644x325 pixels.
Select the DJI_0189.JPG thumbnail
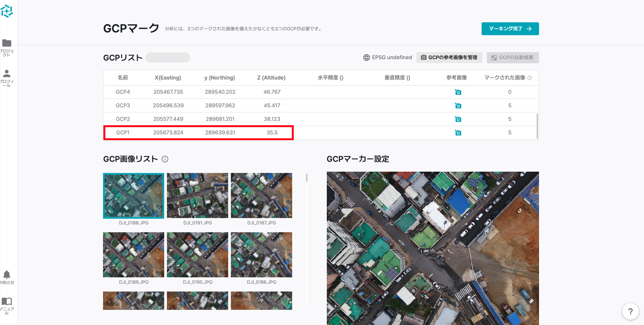(x=133, y=255)
